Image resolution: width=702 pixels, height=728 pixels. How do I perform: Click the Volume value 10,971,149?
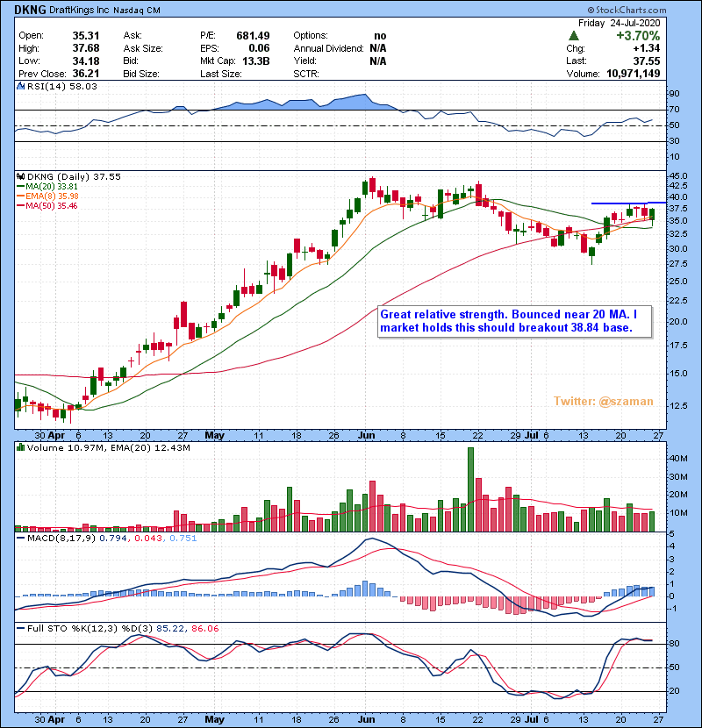[x=634, y=74]
